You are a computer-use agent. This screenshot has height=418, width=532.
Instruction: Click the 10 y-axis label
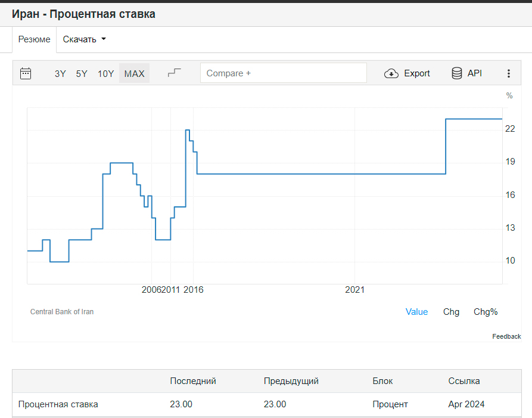(x=510, y=261)
